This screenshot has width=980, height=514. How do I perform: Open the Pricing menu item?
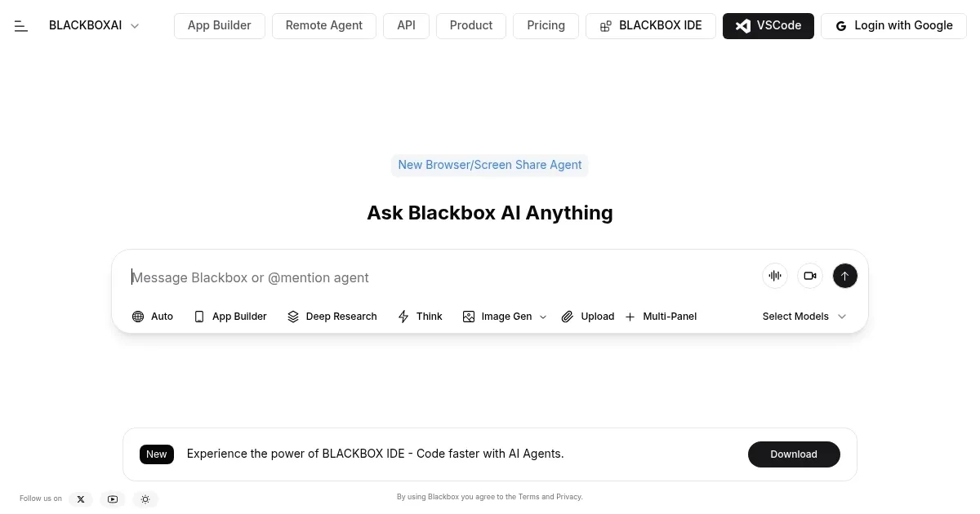546,25
